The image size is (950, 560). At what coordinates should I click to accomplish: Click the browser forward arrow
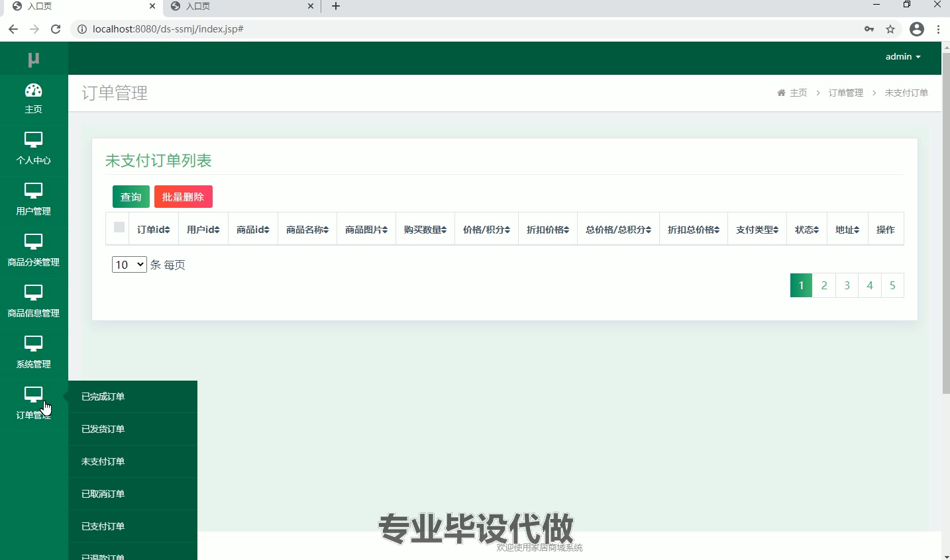(34, 29)
